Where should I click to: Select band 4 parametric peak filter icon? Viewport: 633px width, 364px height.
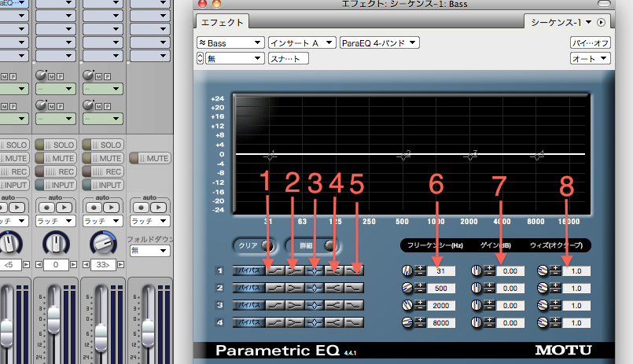click(315, 323)
